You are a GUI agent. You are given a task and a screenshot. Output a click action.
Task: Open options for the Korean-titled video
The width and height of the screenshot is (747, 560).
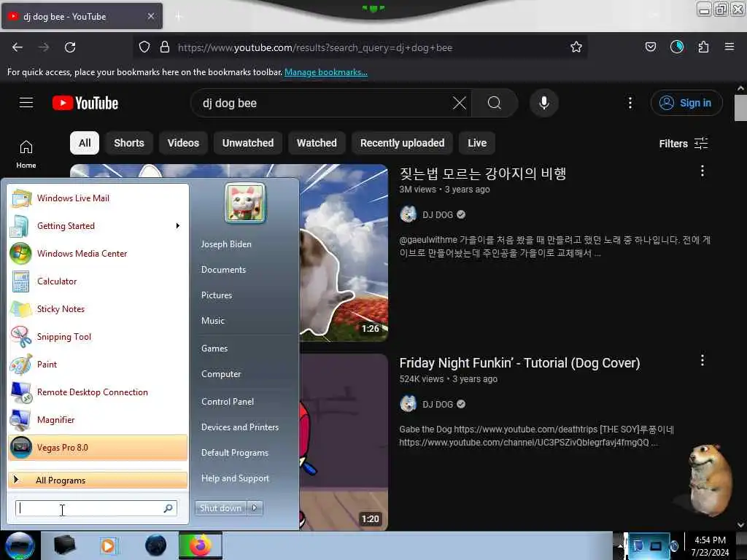(703, 171)
